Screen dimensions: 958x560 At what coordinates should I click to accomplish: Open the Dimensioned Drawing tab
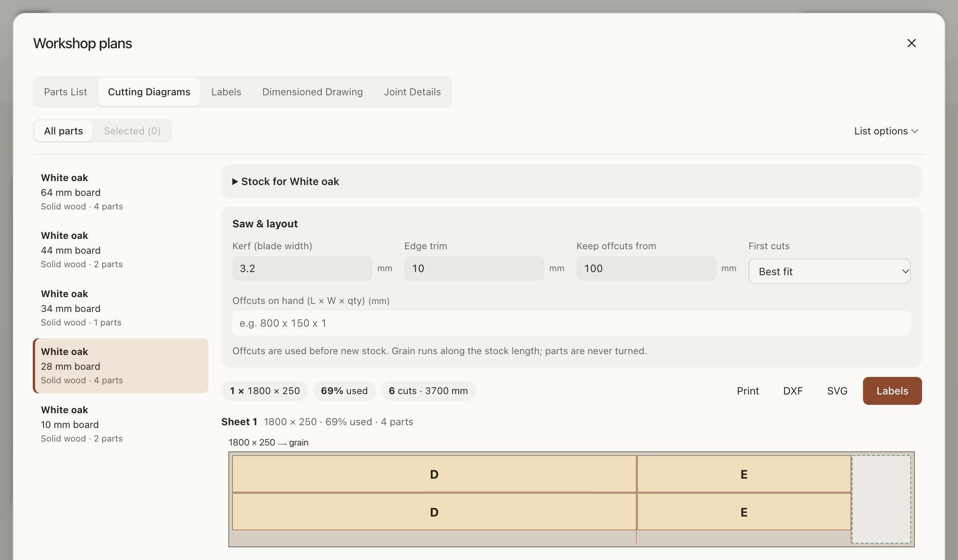313,92
